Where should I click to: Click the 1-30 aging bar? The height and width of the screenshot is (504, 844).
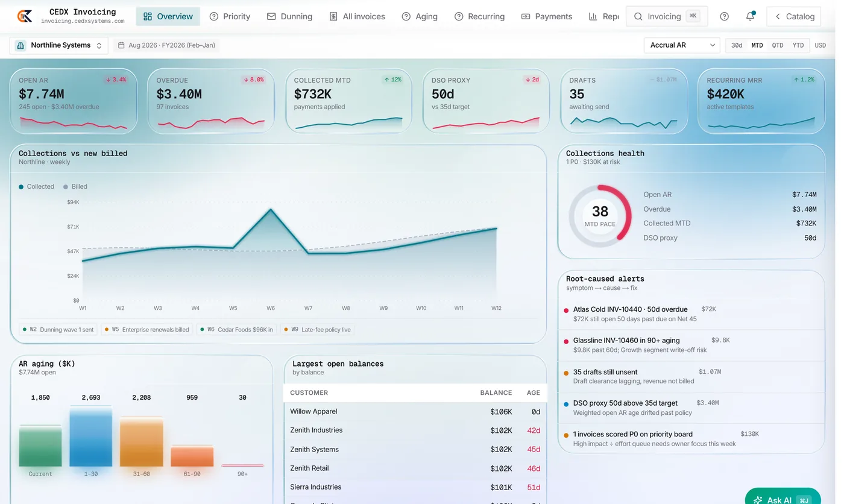90,436
